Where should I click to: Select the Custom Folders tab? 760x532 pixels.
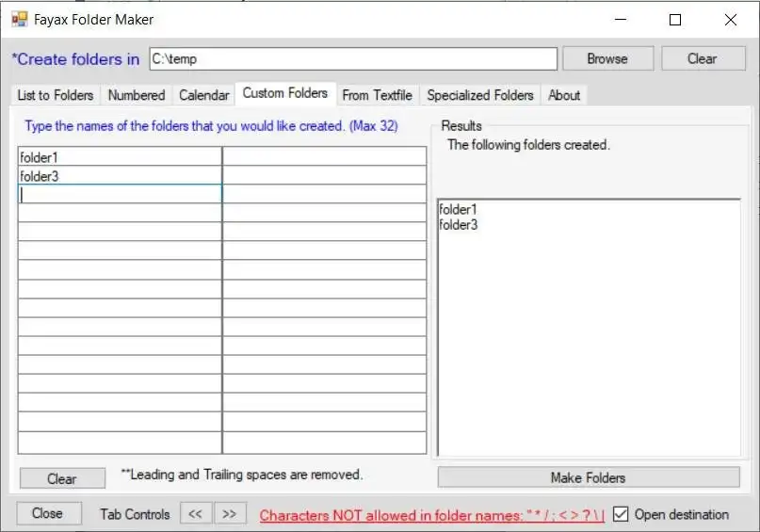click(x=285, y=93)
